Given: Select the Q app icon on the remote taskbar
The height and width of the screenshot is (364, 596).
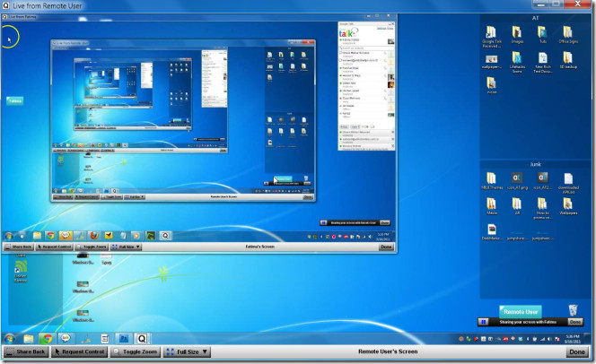Looking at the screenshot, I should coord(142,338).
